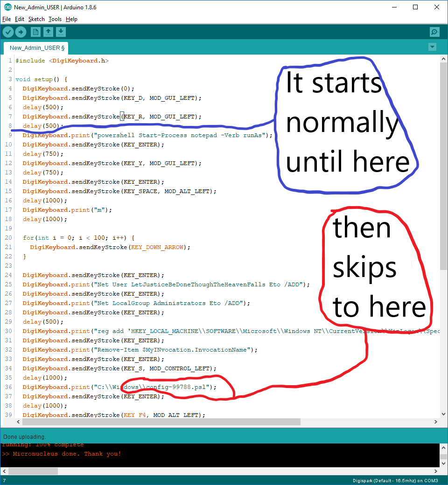The width and height of the screenshot is (448, 485).
Task: Close the Arduino window
Action: 436,7
